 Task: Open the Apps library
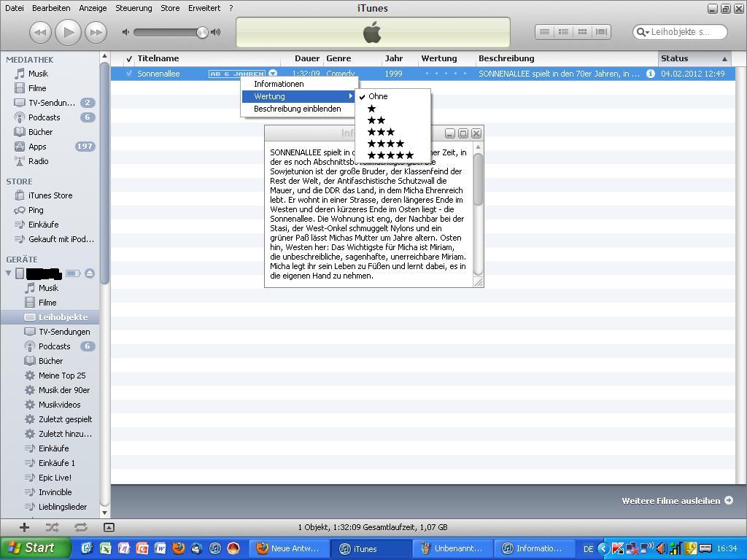pyautogui.click(x=37, y=147)
